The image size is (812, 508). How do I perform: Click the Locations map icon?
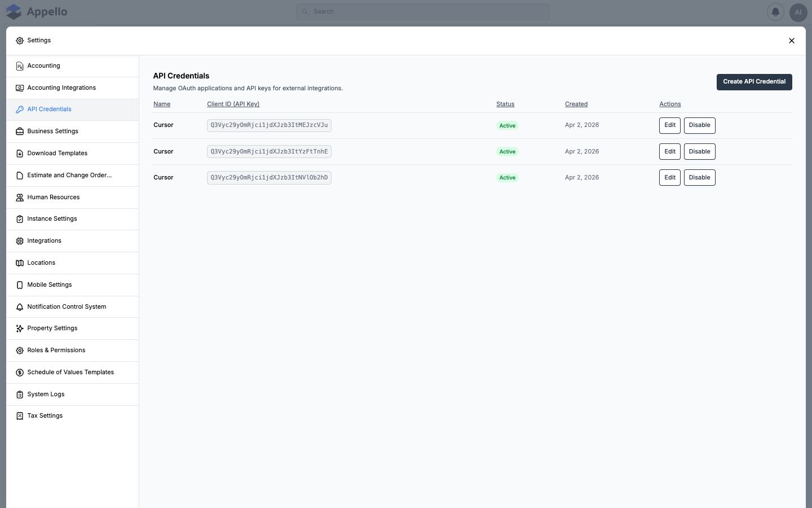tap(20, 263)
